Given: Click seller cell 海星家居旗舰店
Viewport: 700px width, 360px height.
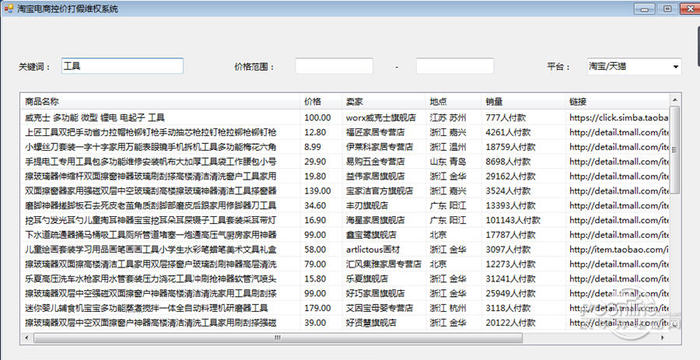Looking at the screenshot, I should (x=375, y=220).
